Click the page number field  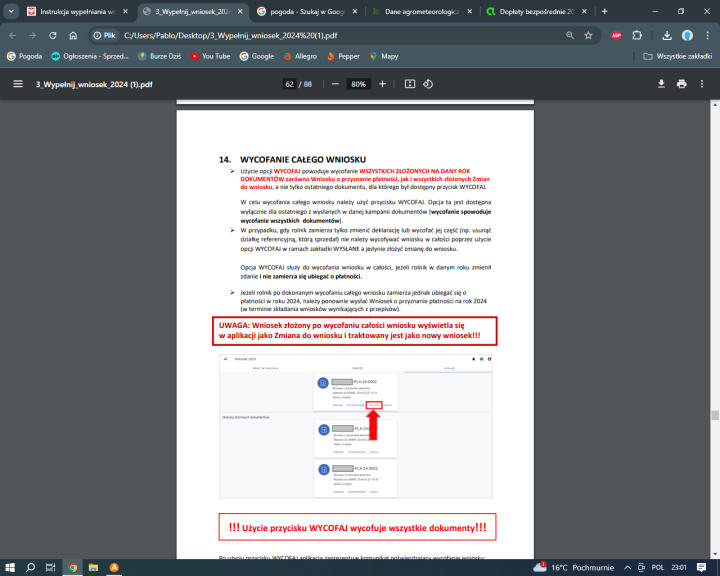click(x=290, y=84)
